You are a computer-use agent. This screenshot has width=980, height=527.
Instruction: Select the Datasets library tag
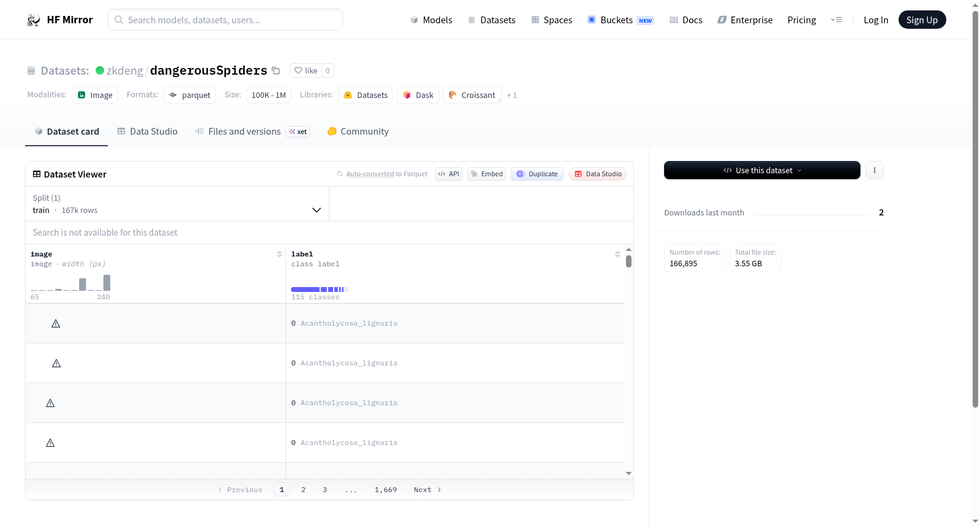[366, 95]
